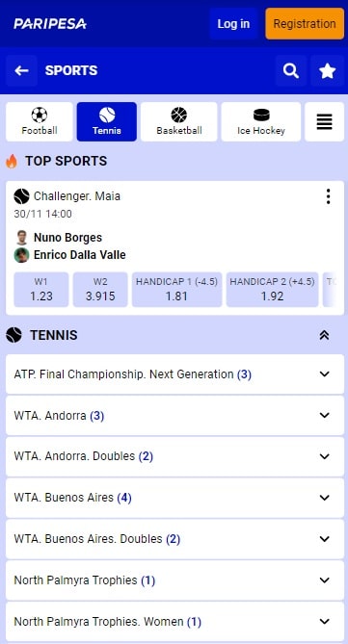Pick W2 odds 3.915

click(x=100, y=290)
